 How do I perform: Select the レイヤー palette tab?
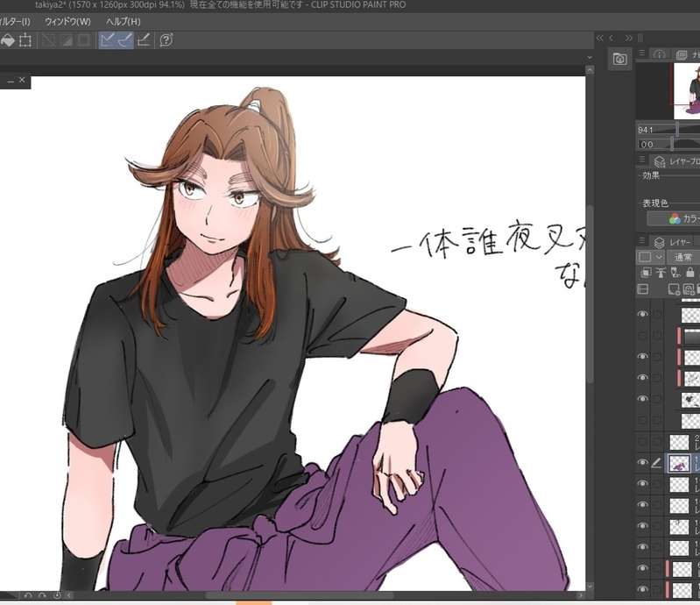pyautogui.click(x=672, y=242)
